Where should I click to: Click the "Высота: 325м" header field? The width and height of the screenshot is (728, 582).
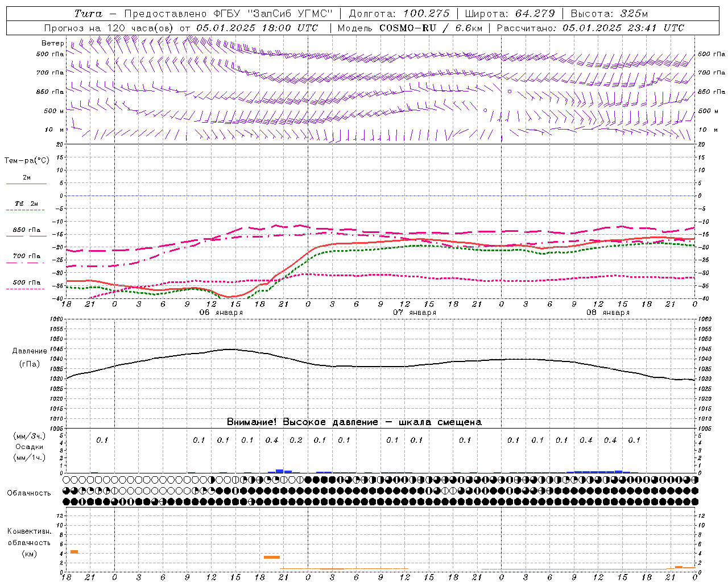(x=609, y=14)
